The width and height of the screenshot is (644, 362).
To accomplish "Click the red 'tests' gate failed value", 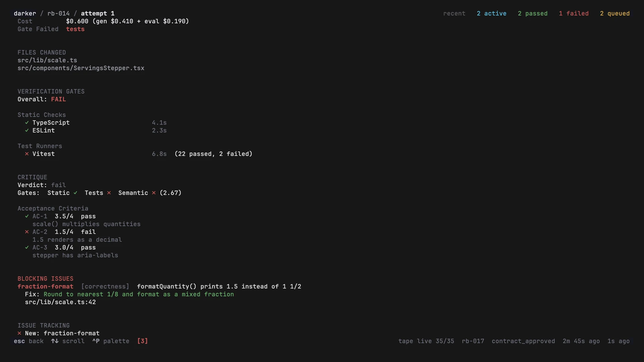I will pyautogui.click(x=75, y=29).
